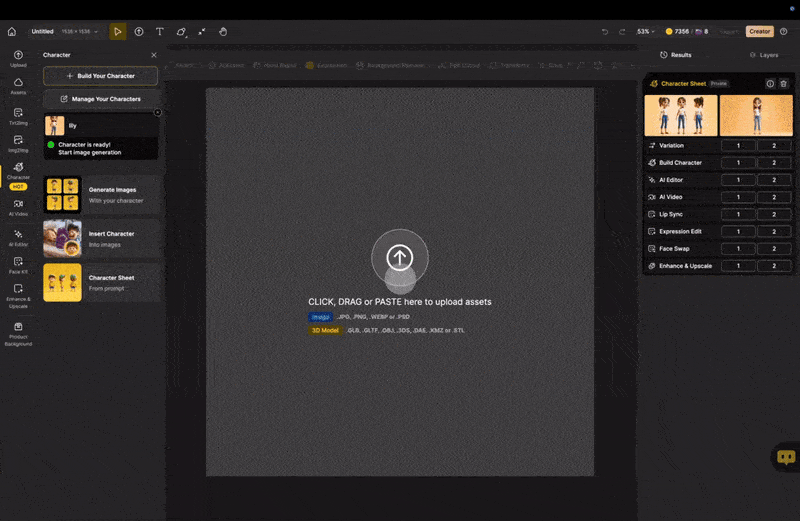The width and height of the screenshot is (800, 521).
Task: Click Build Your Character button
Action: [x=100, y=76]
